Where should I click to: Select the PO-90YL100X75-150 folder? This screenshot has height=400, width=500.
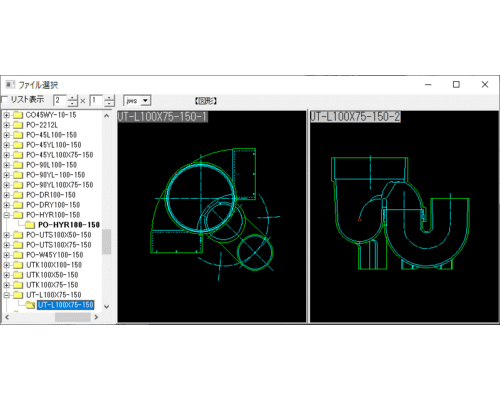coord(60,185)
